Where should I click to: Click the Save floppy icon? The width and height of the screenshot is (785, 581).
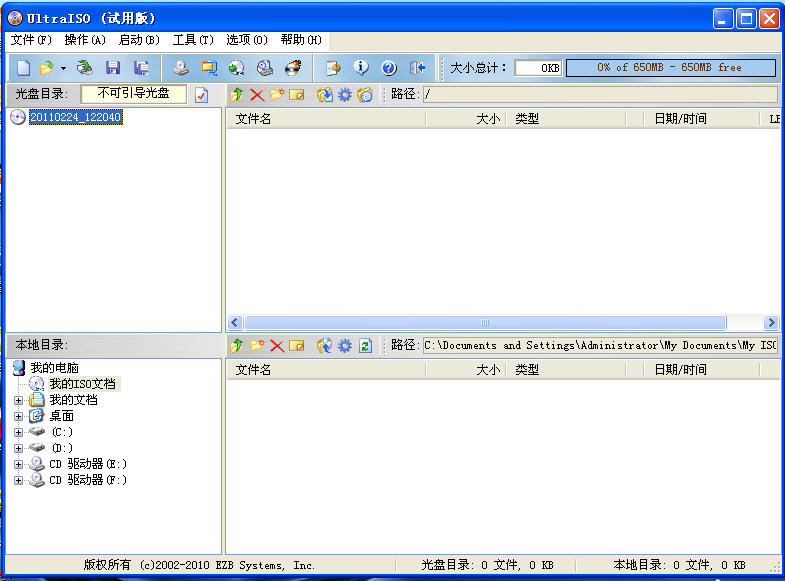[x=113, y=68]
